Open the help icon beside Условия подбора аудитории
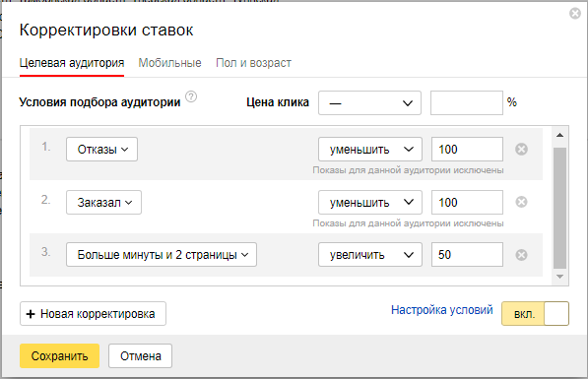 click(191, 96)
